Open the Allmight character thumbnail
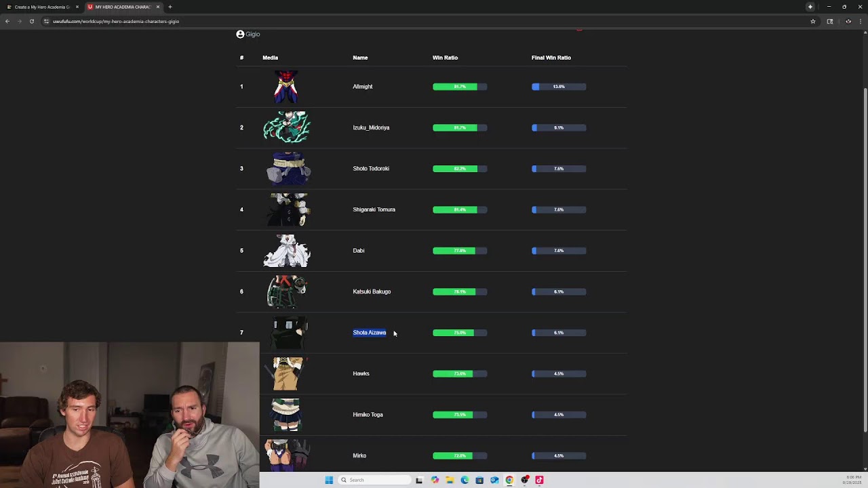The image size is (868, 488). pos(287,87)
